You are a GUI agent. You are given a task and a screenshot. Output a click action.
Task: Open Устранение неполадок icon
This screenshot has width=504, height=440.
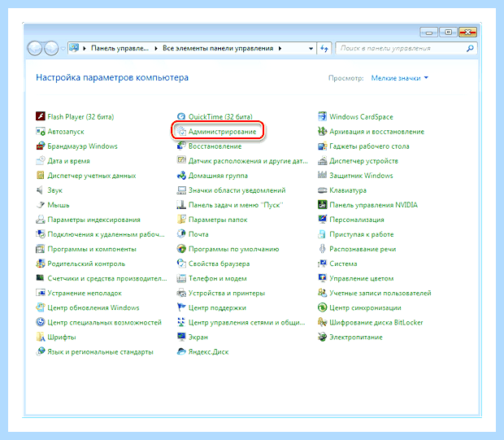pos(40,293)
